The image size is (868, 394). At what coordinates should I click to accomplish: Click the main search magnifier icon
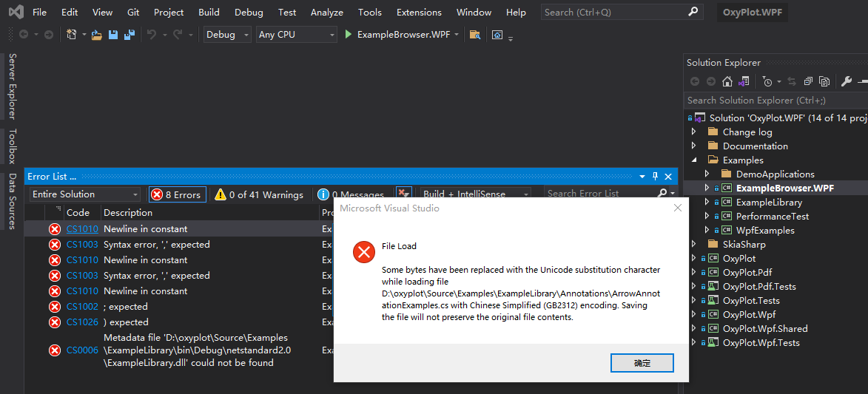tap(693, 12)
